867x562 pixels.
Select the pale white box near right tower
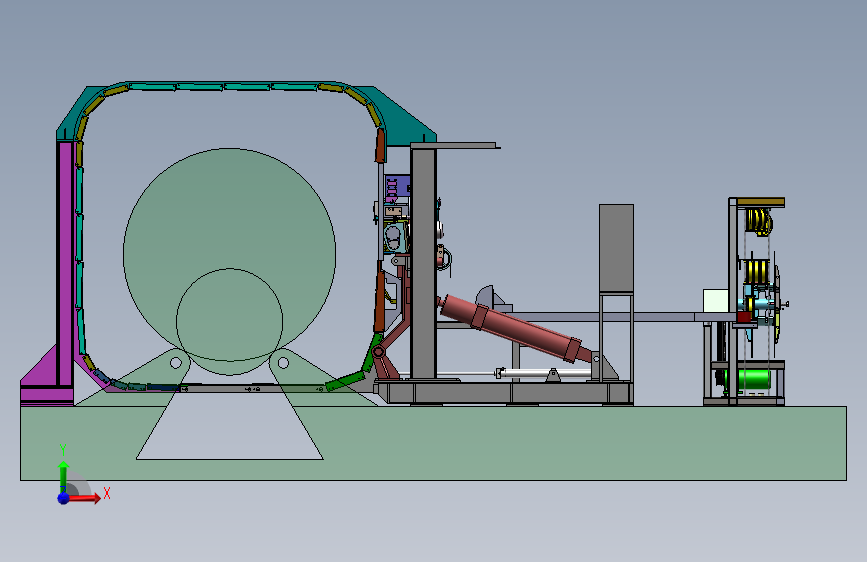click(x=715, y=300)
